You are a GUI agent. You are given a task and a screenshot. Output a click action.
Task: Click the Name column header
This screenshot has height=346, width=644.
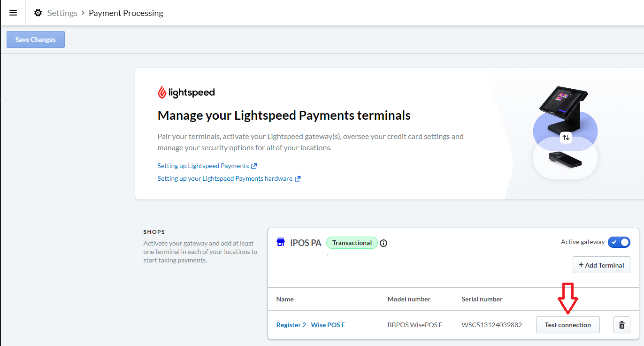coord(285,299)
